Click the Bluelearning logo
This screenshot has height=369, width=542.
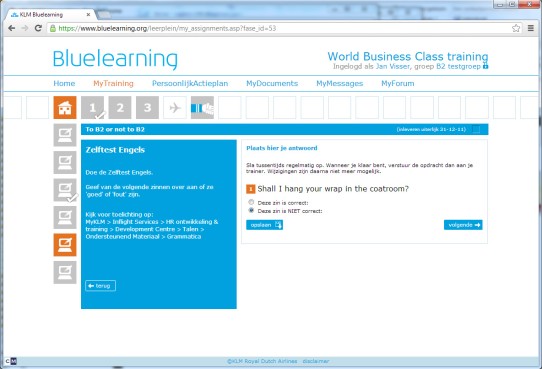115,59
